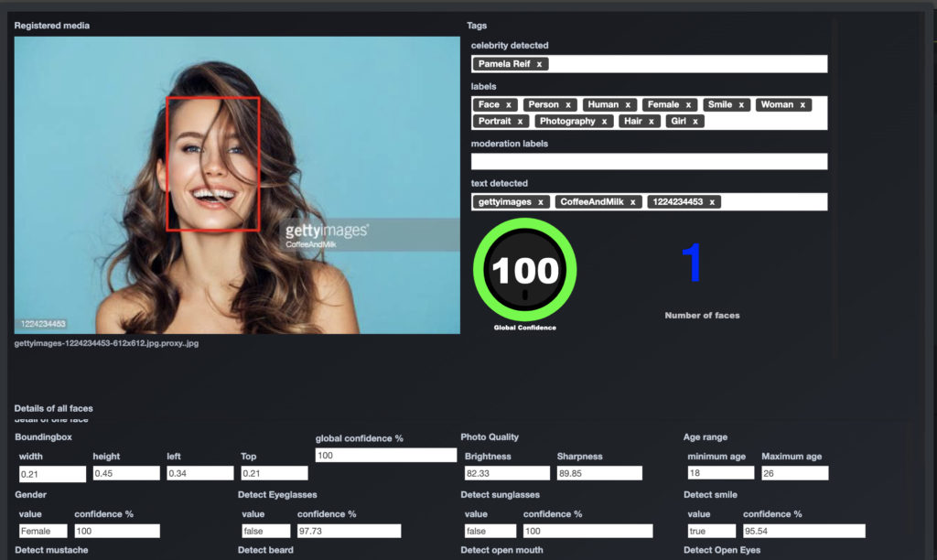This screenshot has width=937, height=560.
Task: Remove the Person label tag
Action: 568,104
